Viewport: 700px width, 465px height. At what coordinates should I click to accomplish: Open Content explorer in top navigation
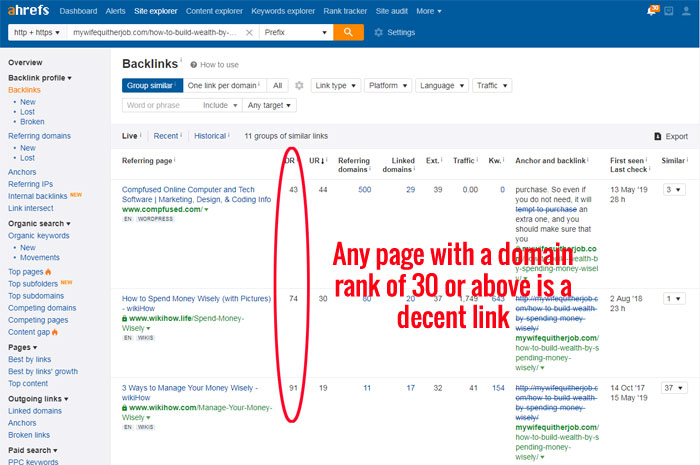point(214,11)
